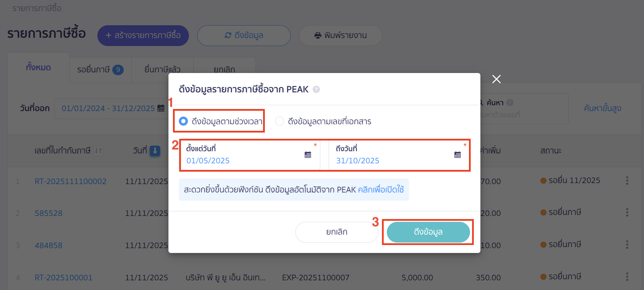
Task: Edit the ตั้งแต่วันที่ date 01/05/2025
Action: 208,161
